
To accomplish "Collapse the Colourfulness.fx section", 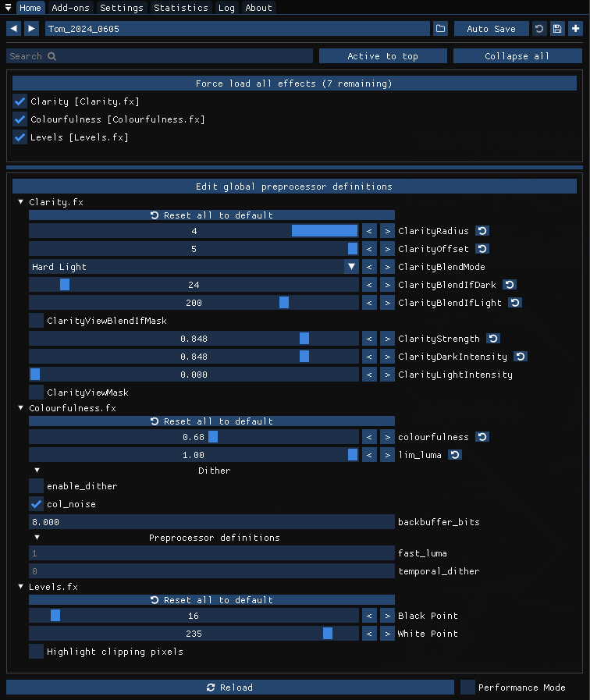I will click(21, 408).
